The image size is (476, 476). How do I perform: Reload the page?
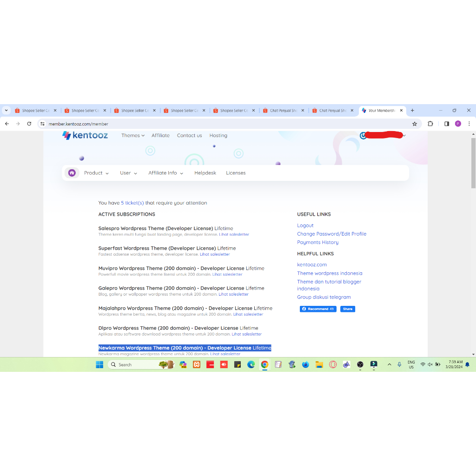pyautogui.click(x=29, y=124)
